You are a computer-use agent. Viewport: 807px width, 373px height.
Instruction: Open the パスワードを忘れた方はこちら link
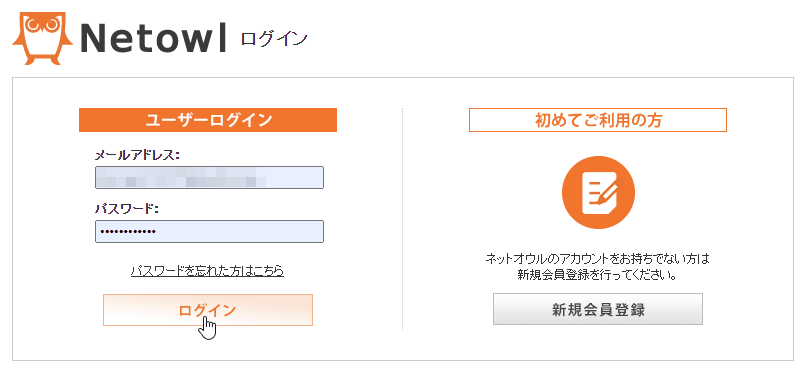pos(207,271)
